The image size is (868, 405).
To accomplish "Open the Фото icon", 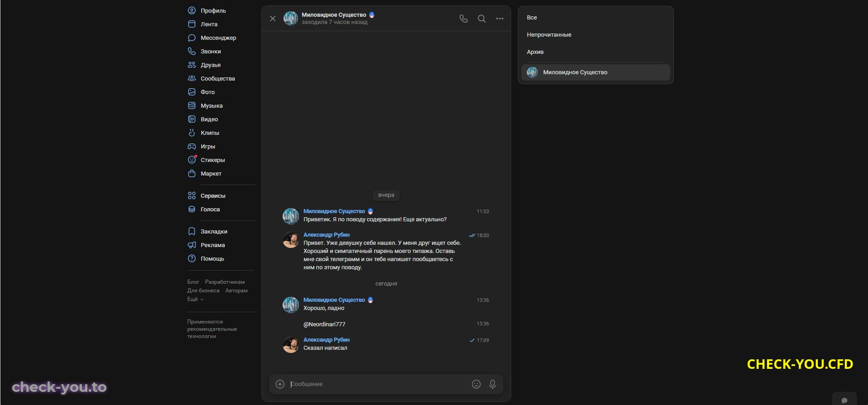I will [x=192, y=92].
